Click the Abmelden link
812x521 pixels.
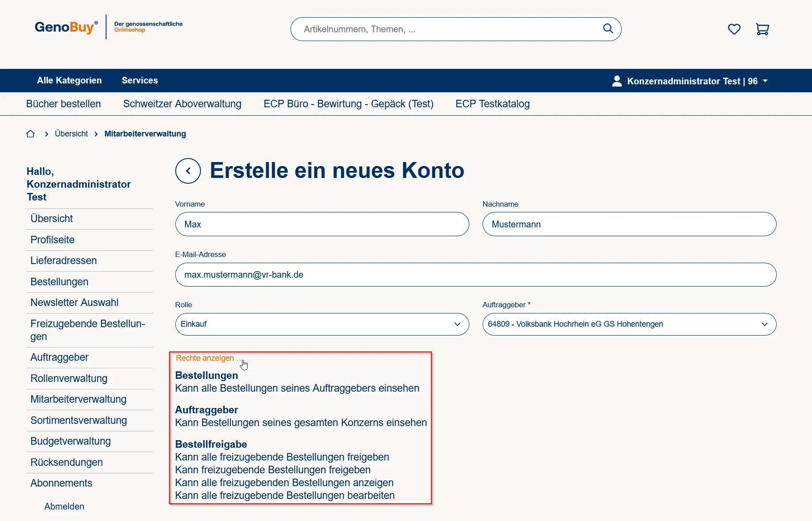click(x=64, y=506)
